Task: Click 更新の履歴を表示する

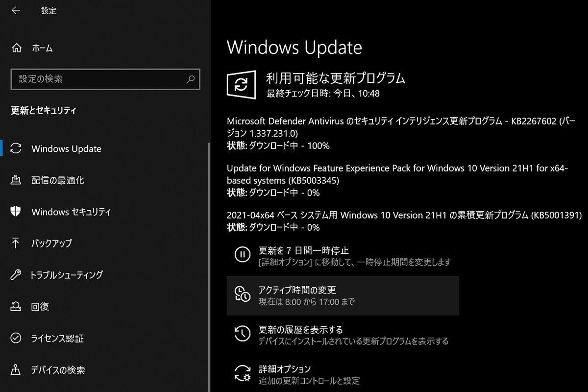Action: pos(300,330)
